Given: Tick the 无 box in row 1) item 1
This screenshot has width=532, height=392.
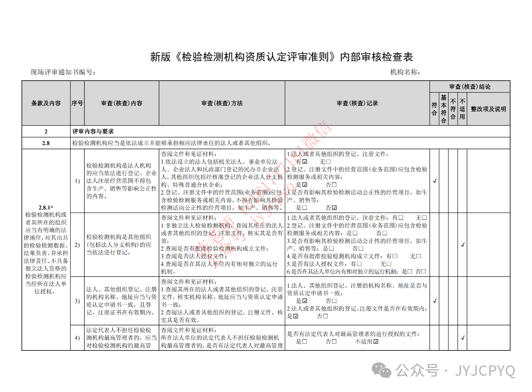Looking at the screenshot, I should click(x=328, y=162).
